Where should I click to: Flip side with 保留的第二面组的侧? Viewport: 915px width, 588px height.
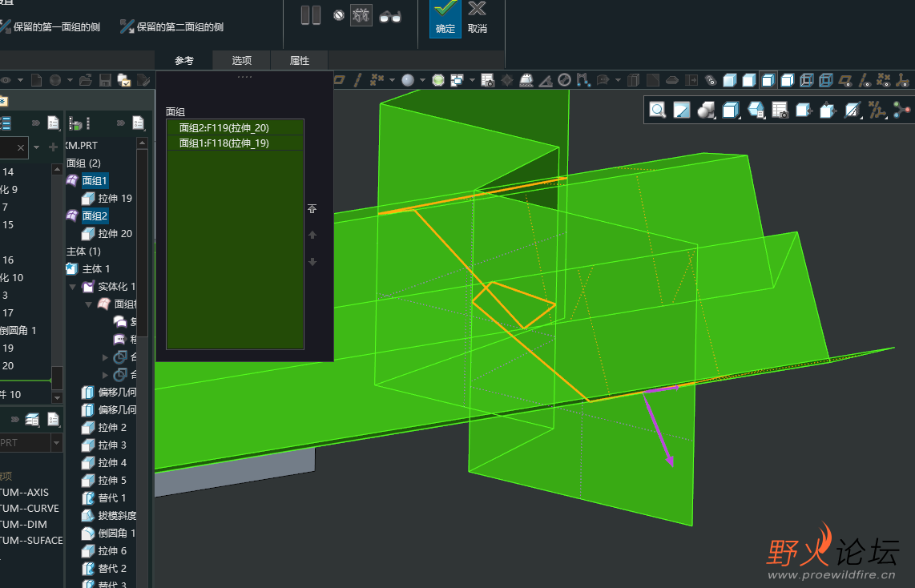pyautogui.click(x=172, y=26)
